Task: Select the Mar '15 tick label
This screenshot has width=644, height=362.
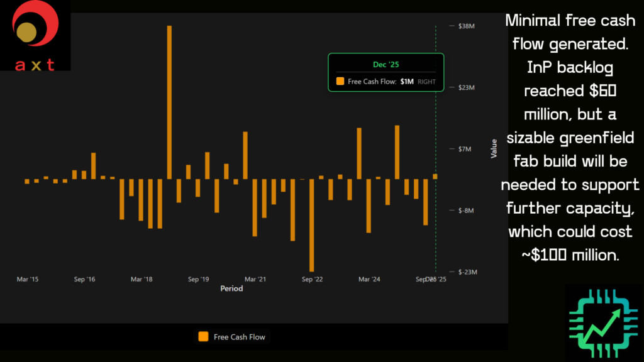Action: (28, 279)
